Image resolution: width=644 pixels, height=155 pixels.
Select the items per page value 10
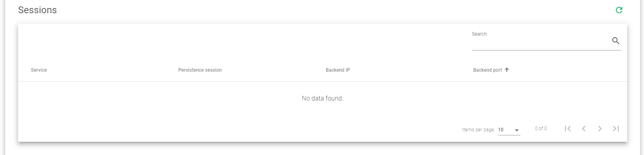501,130
